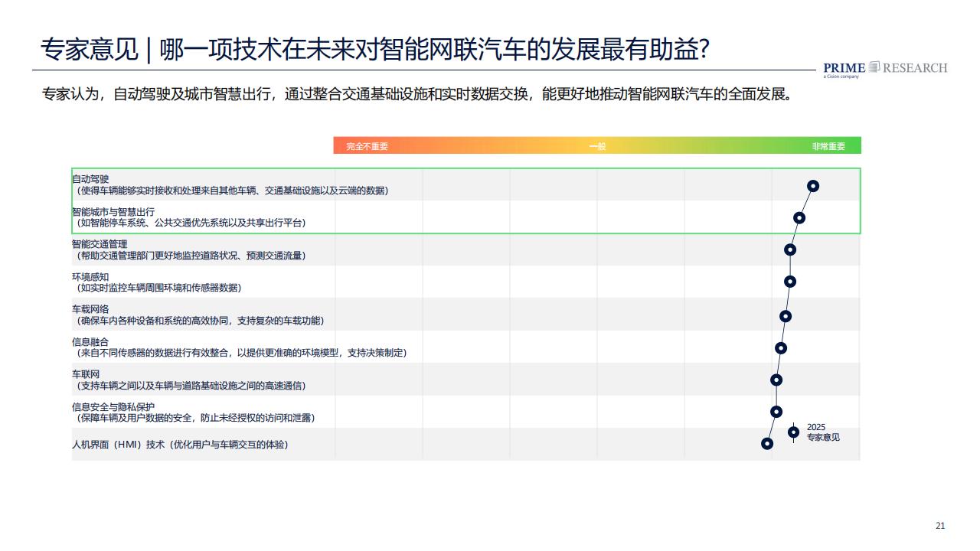Click the page number 21
The width and height of the screenshot is (980, 551).
[x=941, y=526]
